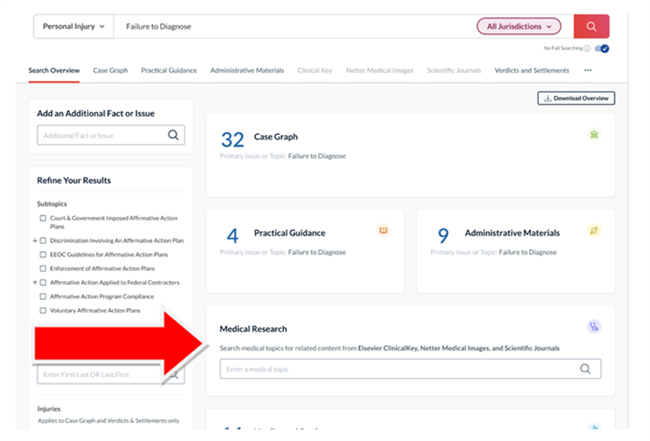This screenshot has width=650, height=441.
Task: Click the Download Overview button
Action: pos(576,98)
